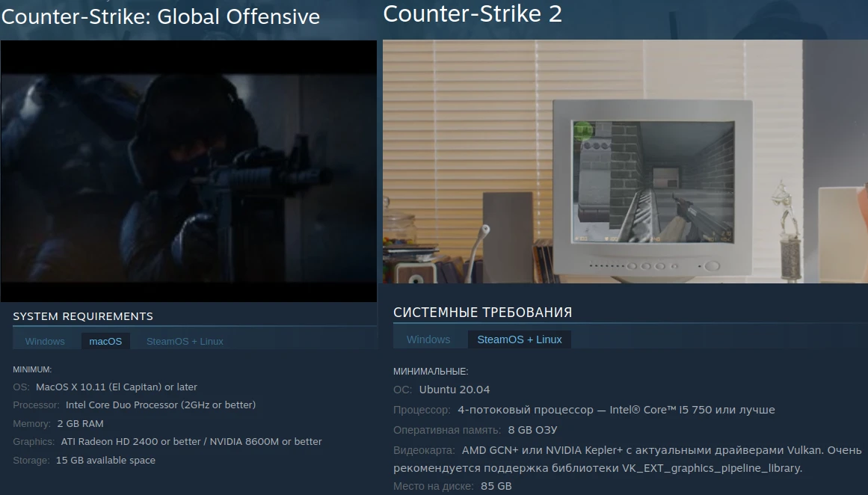Click the Counter-Strike 2 title

[x=471, y=13]
